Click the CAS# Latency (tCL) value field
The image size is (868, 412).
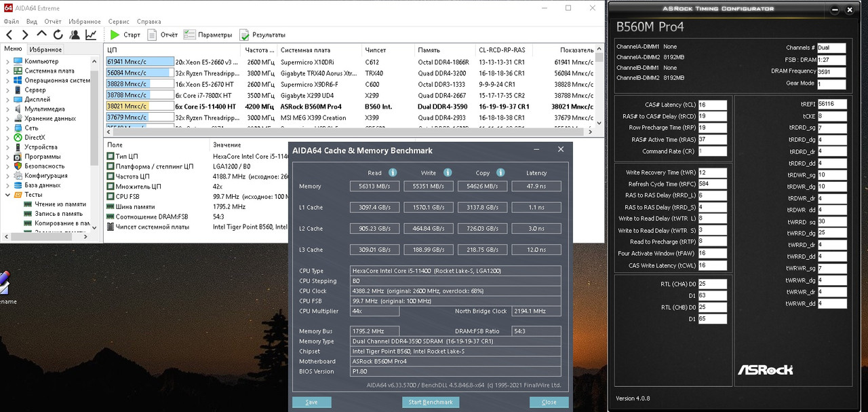click(x=712, y=105)
